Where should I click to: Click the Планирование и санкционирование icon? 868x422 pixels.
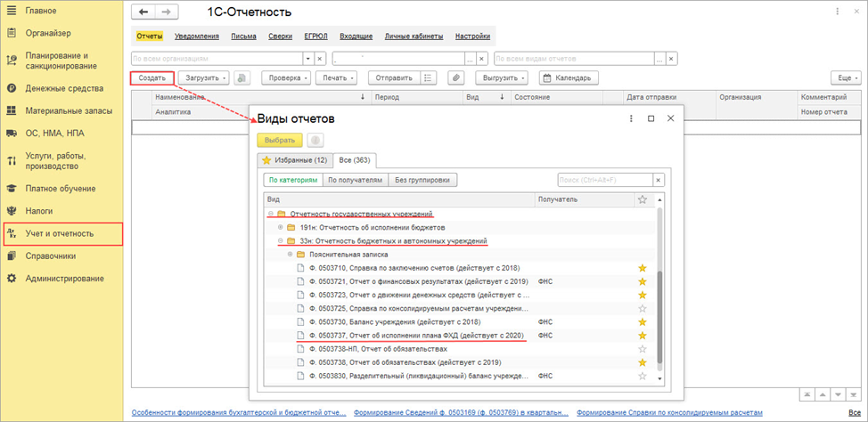click(11, 61)
